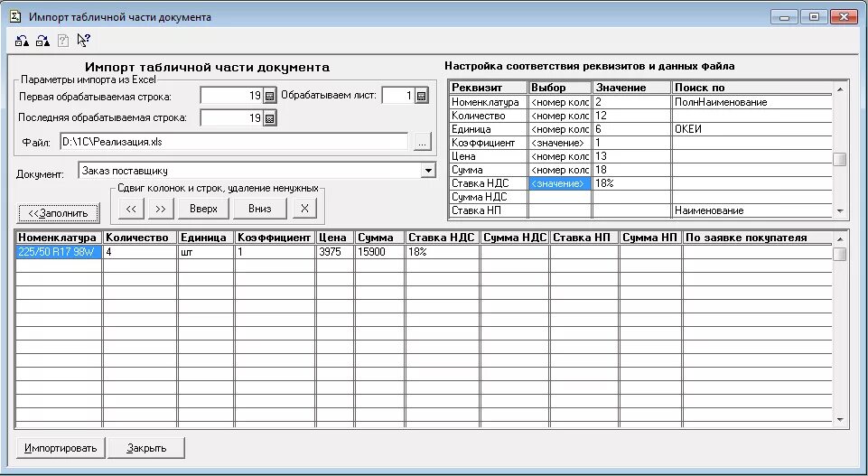Click the sum cell 15900
This screenshot has width=868, height=476.
point(379,252)
